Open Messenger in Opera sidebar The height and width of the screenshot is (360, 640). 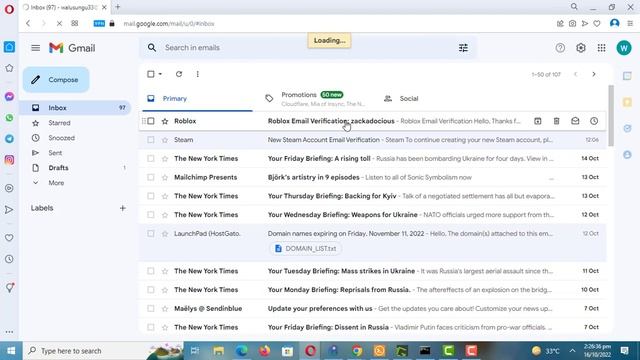(9, 96)
